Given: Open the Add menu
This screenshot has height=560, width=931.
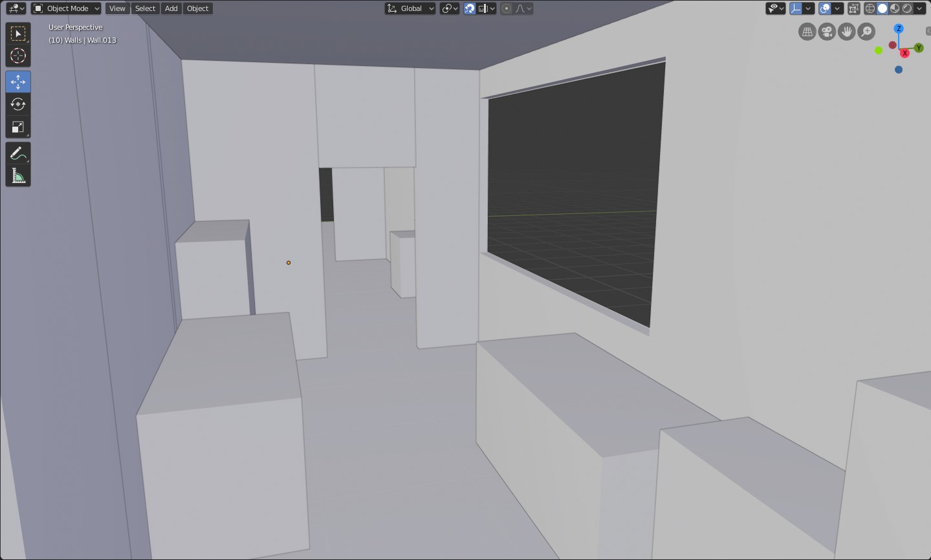Looking at the screenshot, I should click(171, 8).
